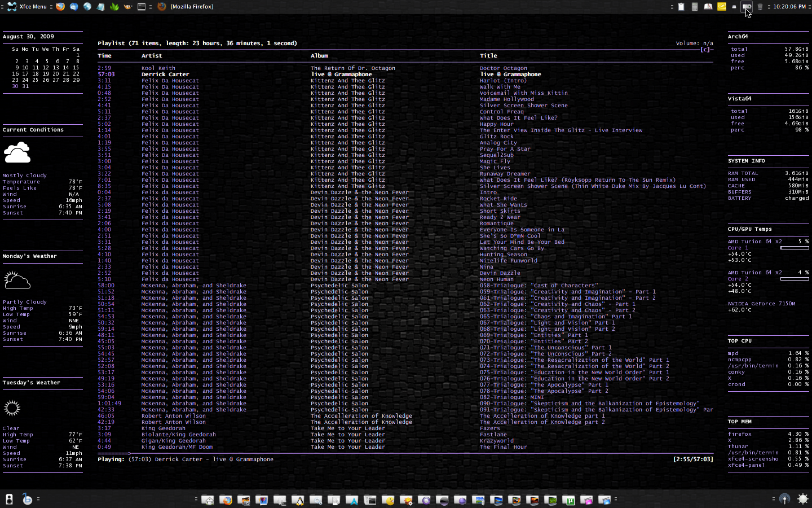Open package box folder launcher
This screenshot has width=812, height=508.
point(406,500)
